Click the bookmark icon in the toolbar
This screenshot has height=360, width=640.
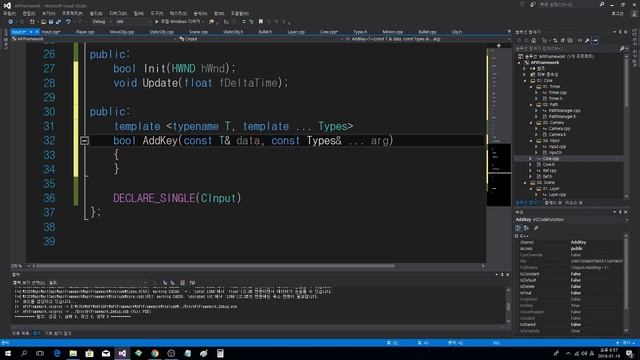tap(261, 22)
